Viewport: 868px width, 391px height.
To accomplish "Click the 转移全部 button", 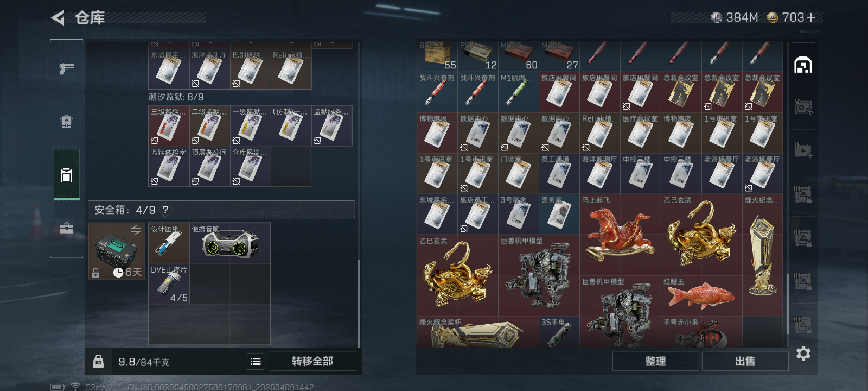I will (312, 361).
